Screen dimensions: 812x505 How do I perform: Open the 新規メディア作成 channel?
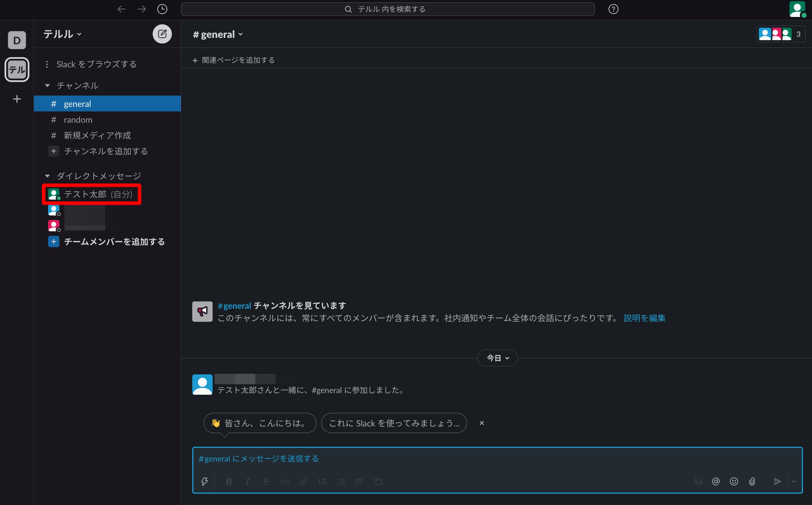tap(107, 135)
